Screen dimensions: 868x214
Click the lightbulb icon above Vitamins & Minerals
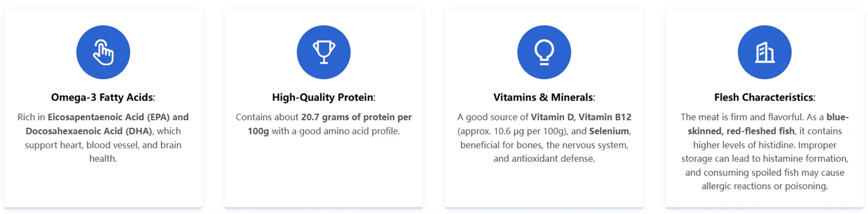coord(544,52)
